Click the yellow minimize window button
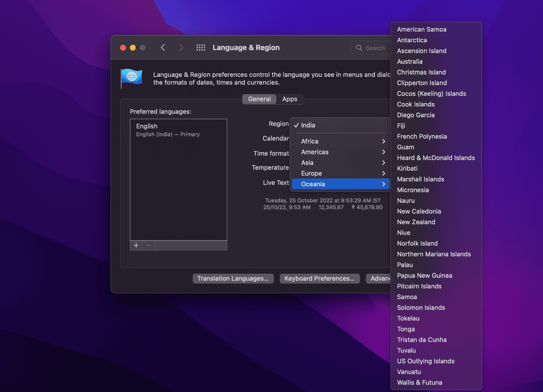Screen dimensions: 543x392 click(133, 48)
